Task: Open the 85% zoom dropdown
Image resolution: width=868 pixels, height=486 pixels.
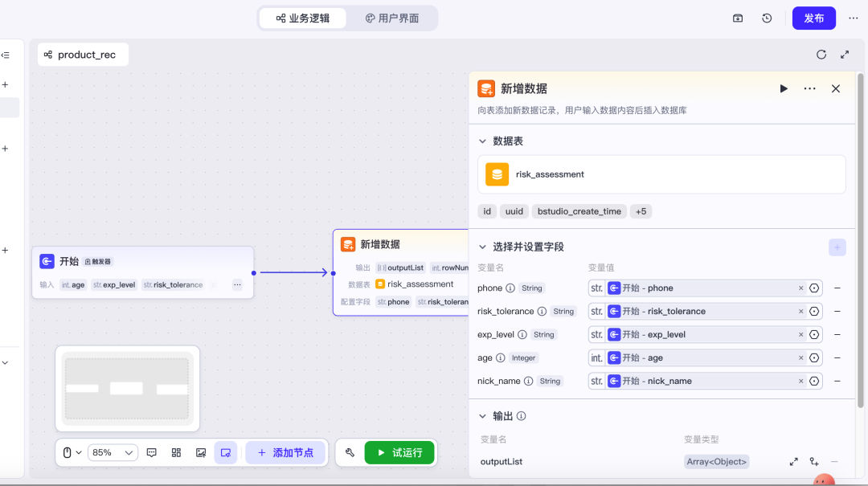Action: (113, 453)
